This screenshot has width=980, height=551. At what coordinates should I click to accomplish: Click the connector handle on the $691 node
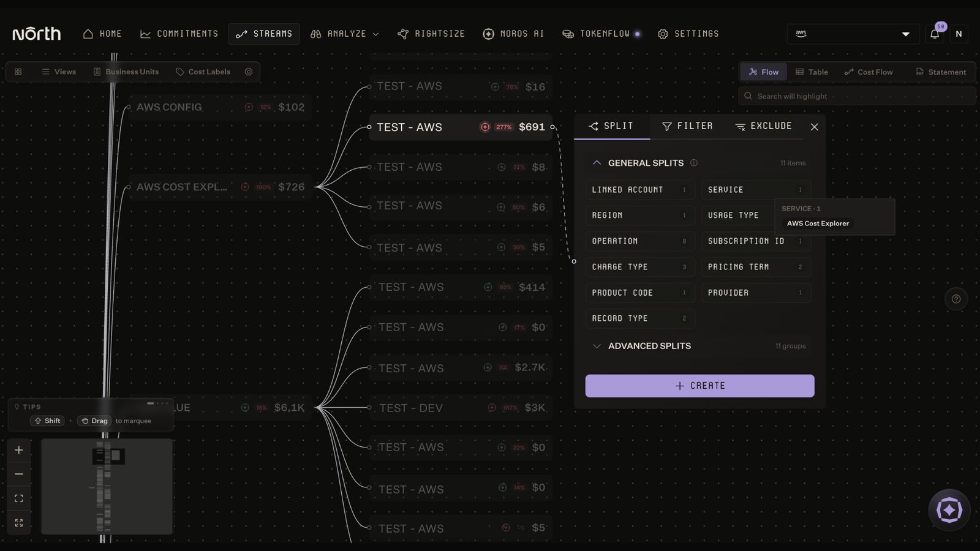tap(552, 127)
